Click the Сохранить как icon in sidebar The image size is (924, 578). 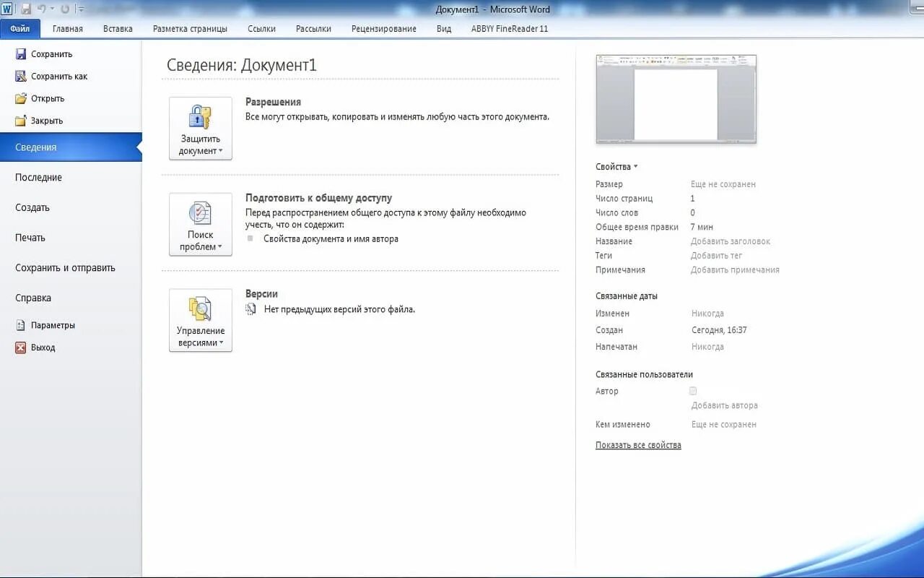click(21, 76)
